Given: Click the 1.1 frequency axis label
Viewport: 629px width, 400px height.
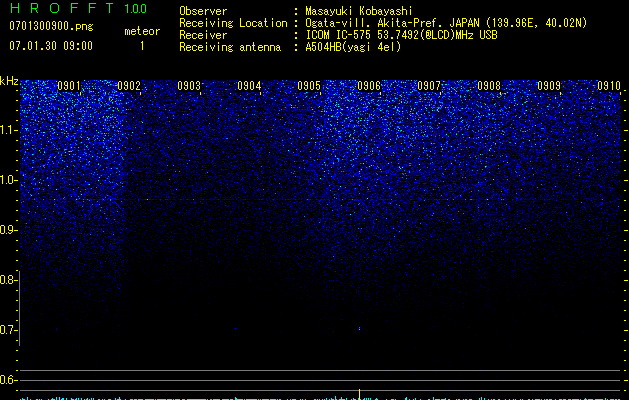Looking at the screenshot, I should coord(9,130).
